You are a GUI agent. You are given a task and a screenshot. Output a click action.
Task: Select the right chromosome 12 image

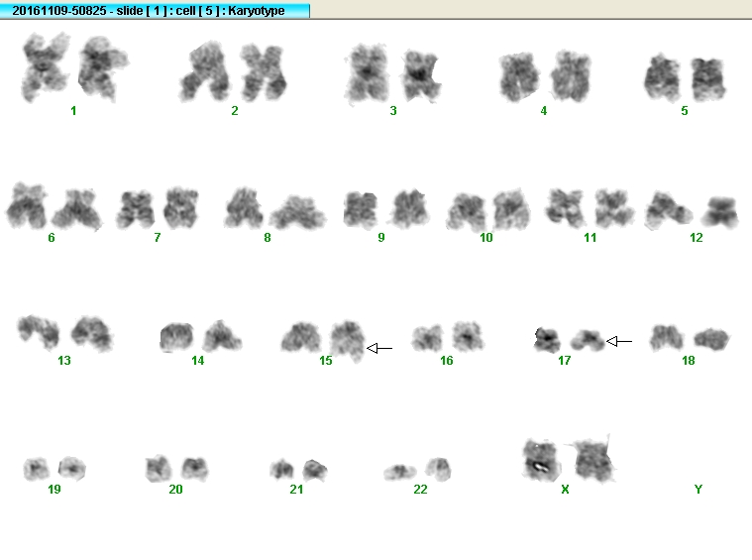tap(720, 211)
